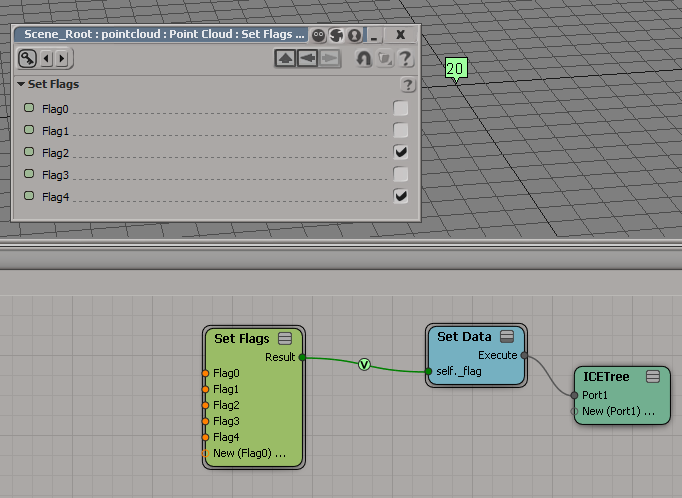Click the key/lock icon in property toolbar
This screenshot has width=682, height=498.
[27, 58]
